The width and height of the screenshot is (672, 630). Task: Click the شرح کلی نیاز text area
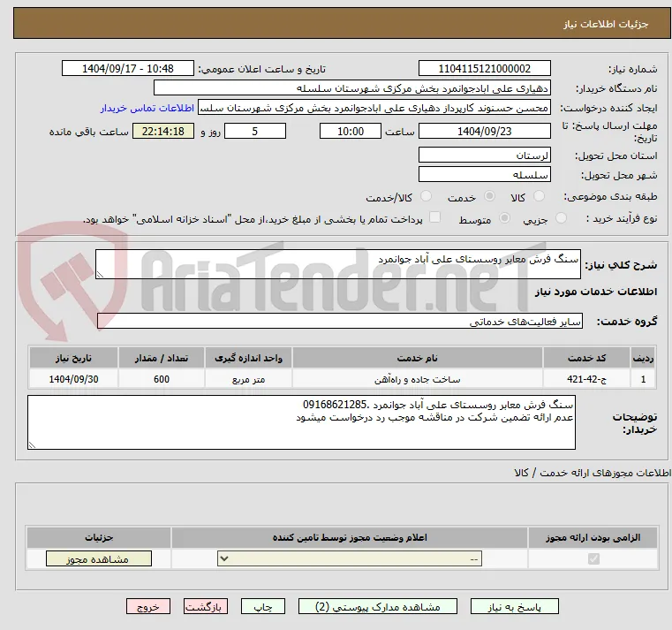337,264
